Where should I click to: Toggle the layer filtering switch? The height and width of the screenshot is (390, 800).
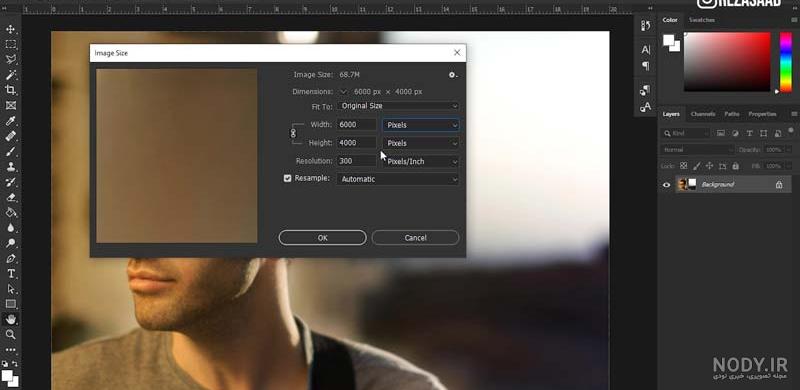[x=791, y=132]
